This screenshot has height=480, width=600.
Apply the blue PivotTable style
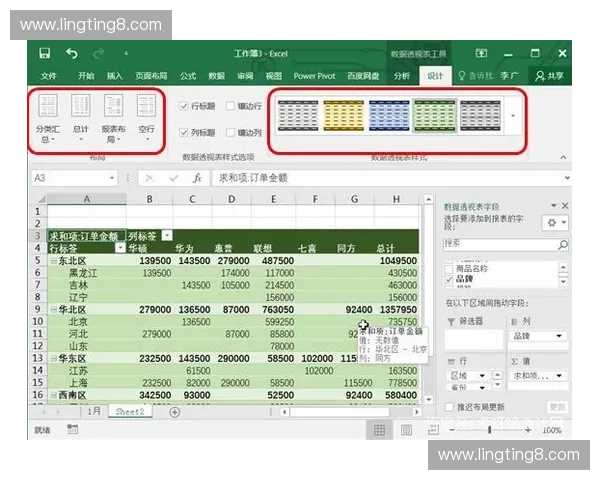coord(389,115)
